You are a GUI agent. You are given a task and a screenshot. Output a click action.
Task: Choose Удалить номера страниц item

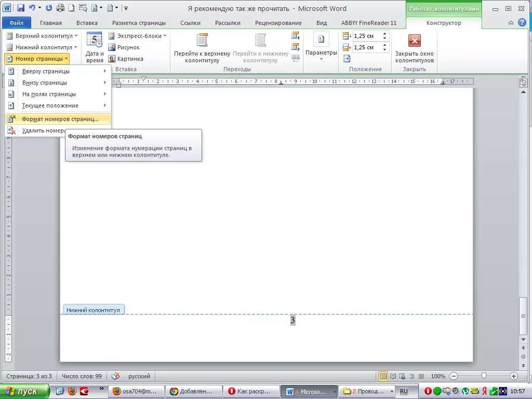(x=35, y=130)
